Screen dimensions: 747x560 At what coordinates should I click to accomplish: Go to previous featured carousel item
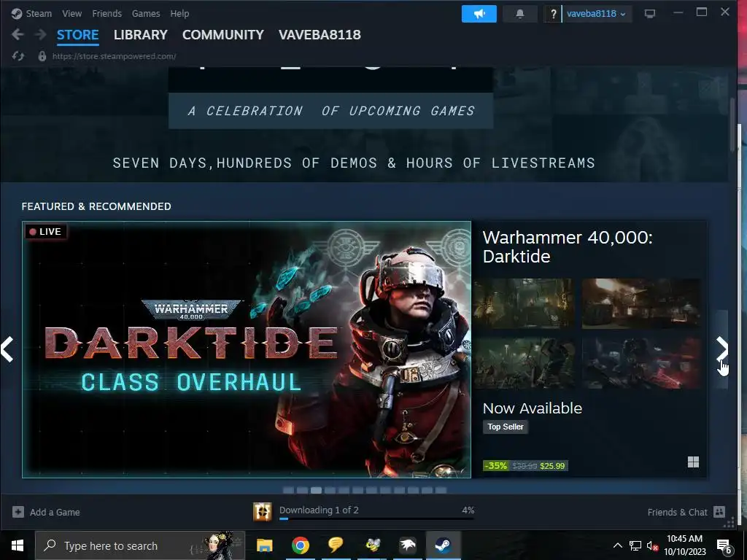point(7,349)
